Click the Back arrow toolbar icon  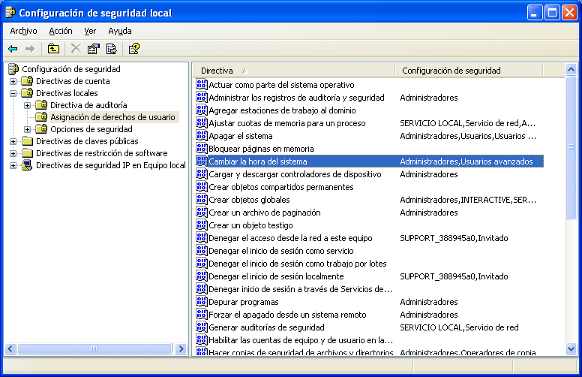(13, 49)
